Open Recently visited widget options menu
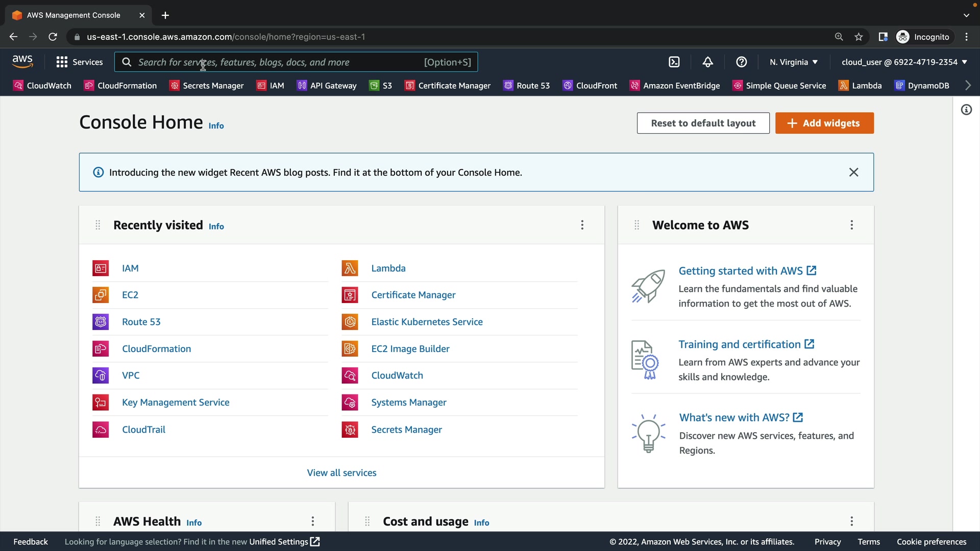 [582, 225]
